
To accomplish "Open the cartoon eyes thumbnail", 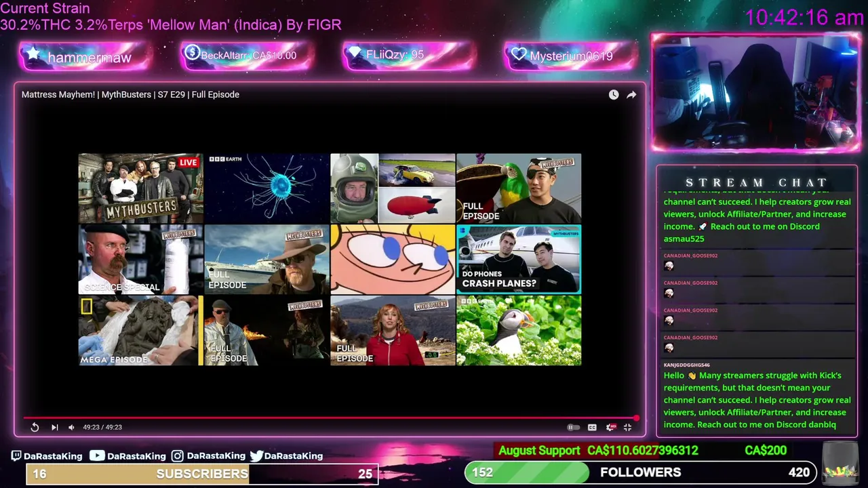I will [x=393, y=260].
